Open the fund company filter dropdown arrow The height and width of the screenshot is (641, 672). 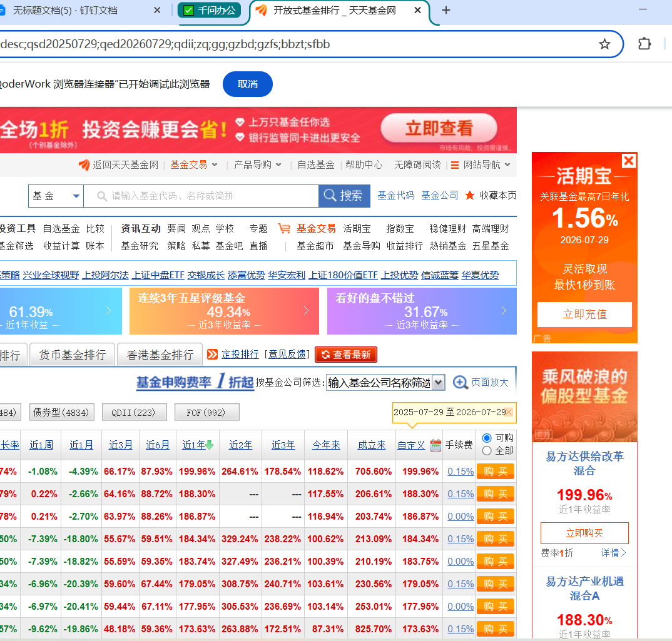[x=438, y=382]
